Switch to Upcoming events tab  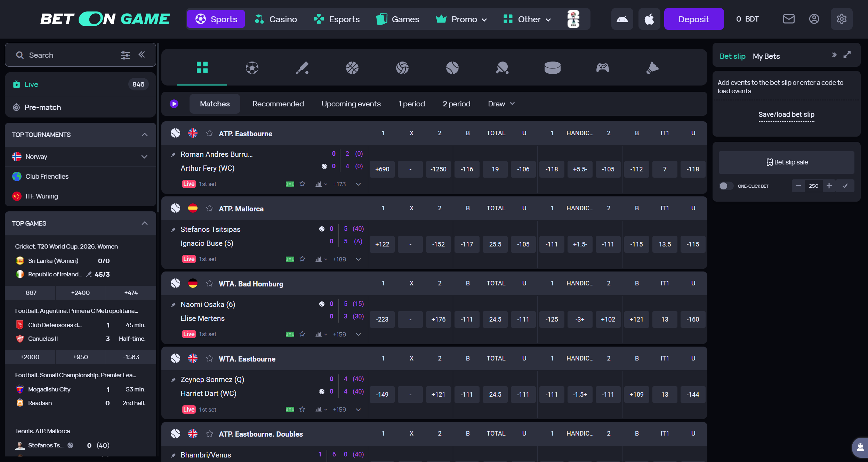point(351,104)
